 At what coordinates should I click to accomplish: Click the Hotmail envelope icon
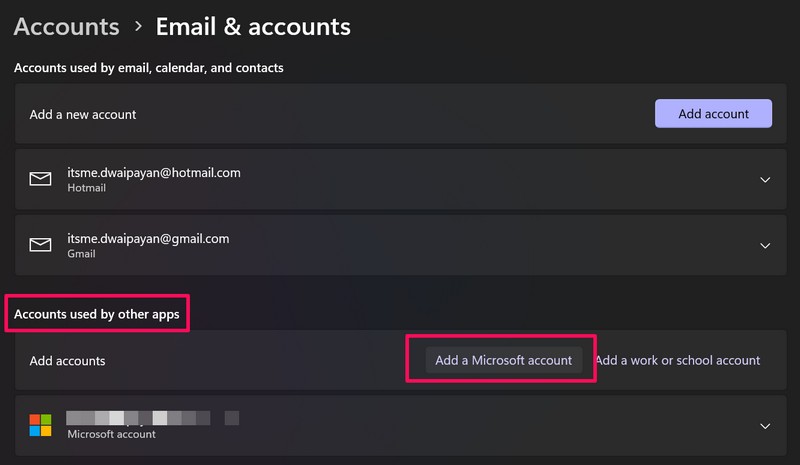click(40, 180)
